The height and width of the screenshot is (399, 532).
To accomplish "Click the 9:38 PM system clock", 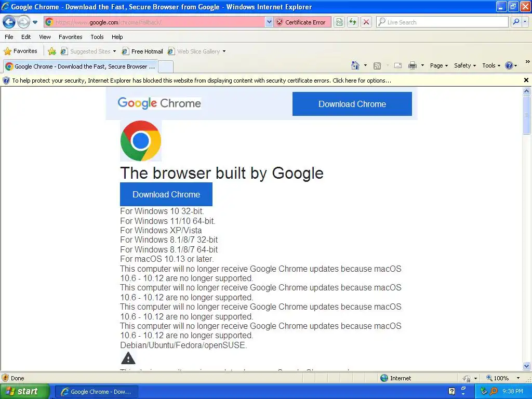I will [513, 392].
